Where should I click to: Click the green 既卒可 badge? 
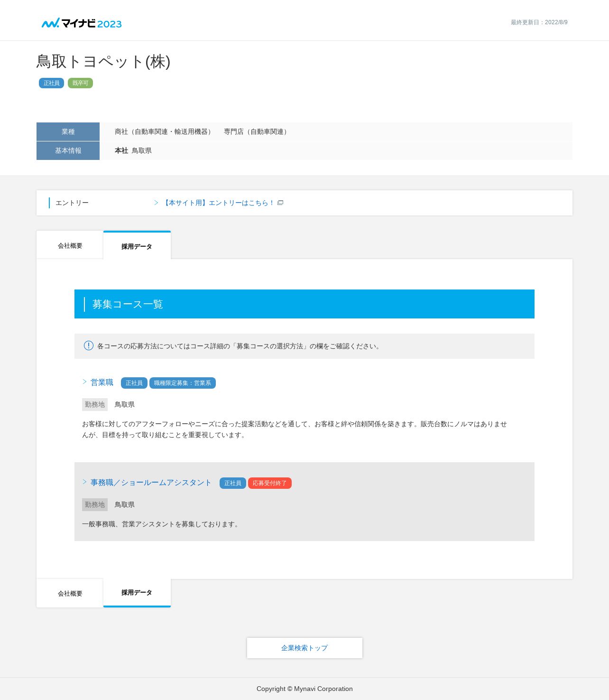80,83
